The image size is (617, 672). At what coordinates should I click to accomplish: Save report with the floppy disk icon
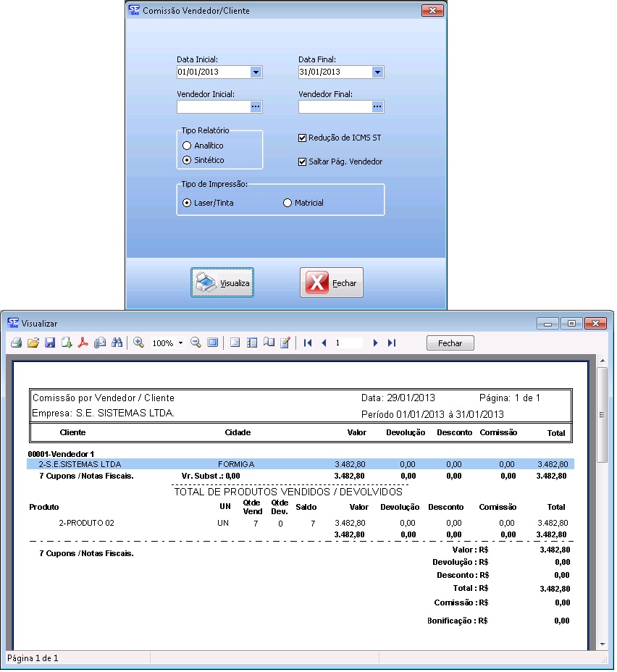point(50,343)
